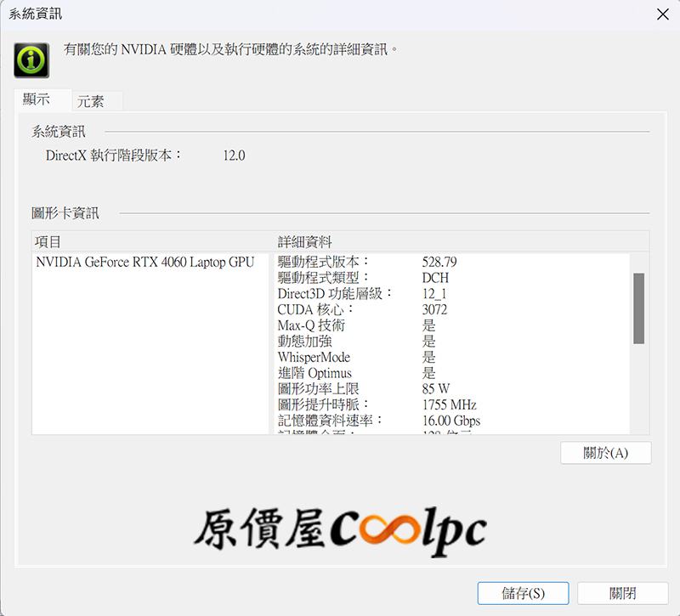Click the 圖形功率上限 value 85 W
The height and width of the screenshot is (616, 680).
click(x=436, y=389)
